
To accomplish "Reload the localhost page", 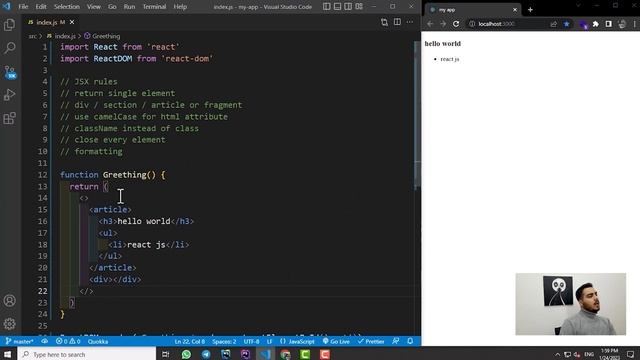I will point(456,24).
